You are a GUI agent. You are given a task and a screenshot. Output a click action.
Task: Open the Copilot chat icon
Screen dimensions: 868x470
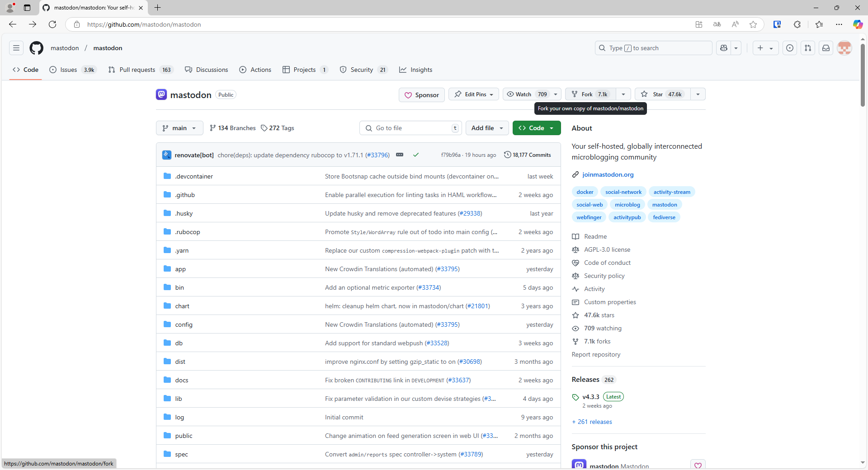click(724, 48)
